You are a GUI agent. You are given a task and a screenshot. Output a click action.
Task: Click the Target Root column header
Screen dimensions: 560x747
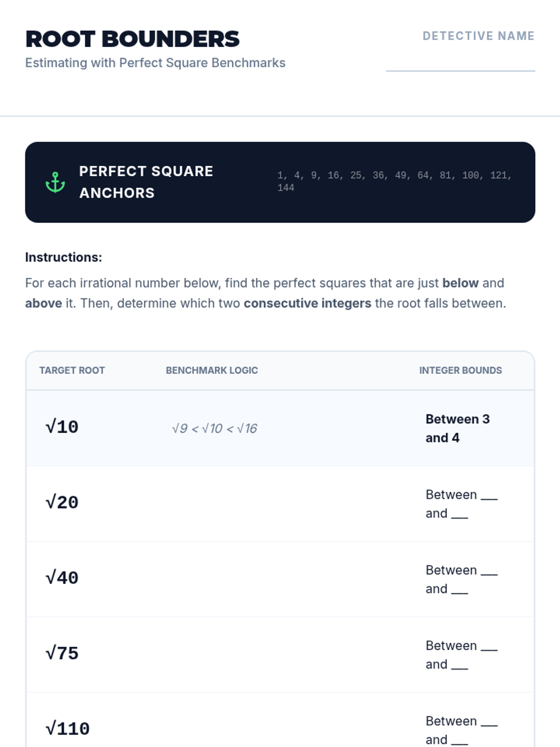click(x=72, y=370)
